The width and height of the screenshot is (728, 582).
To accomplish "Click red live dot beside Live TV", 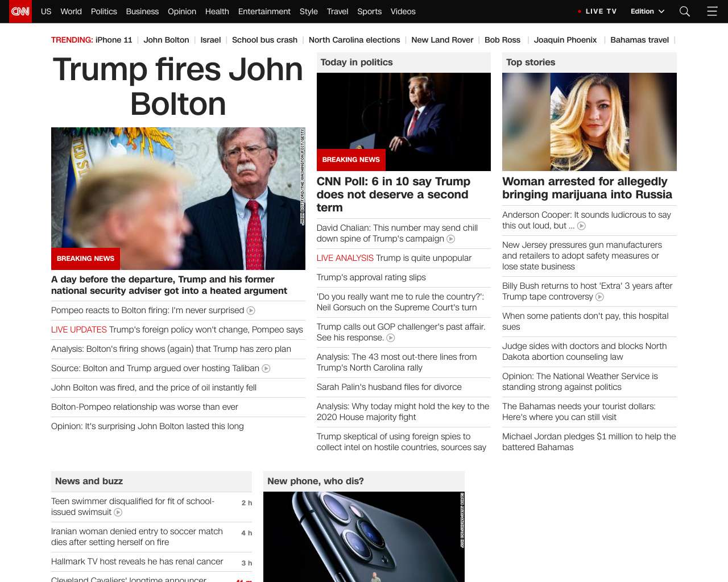I will point(579,11).
